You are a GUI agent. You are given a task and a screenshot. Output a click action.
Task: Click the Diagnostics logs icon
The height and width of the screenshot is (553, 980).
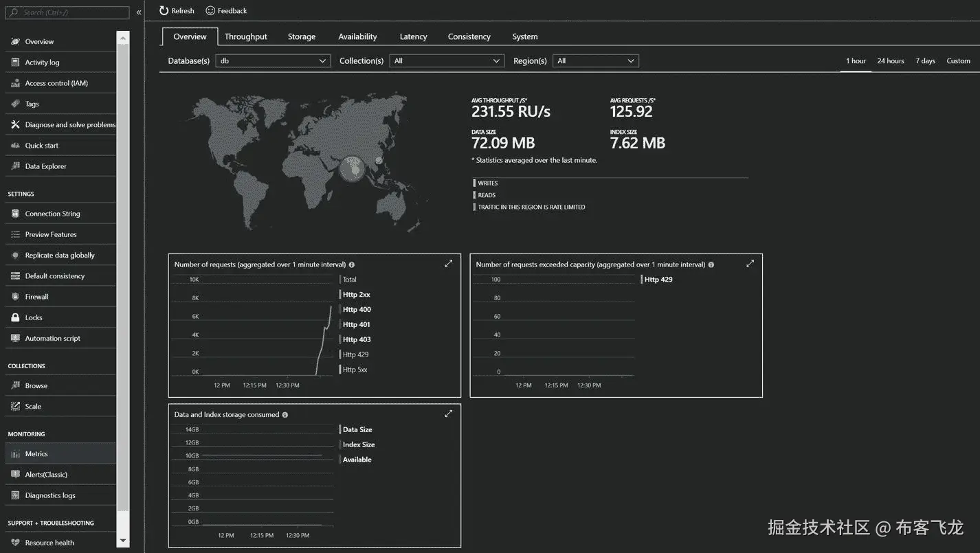15,495
